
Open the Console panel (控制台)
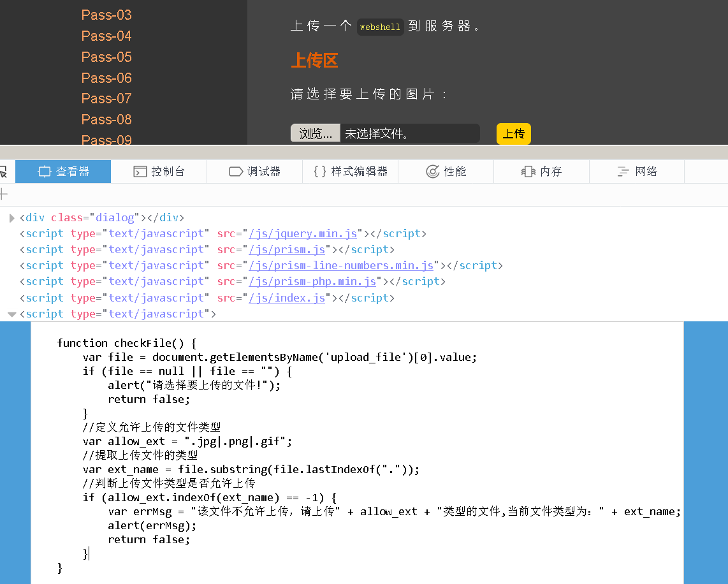(159, 171)
